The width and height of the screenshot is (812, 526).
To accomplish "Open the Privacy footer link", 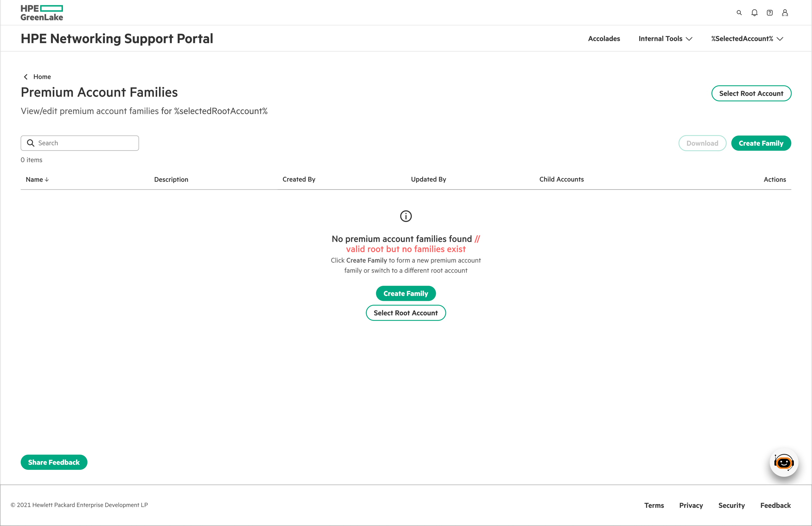I will point(691,505).
